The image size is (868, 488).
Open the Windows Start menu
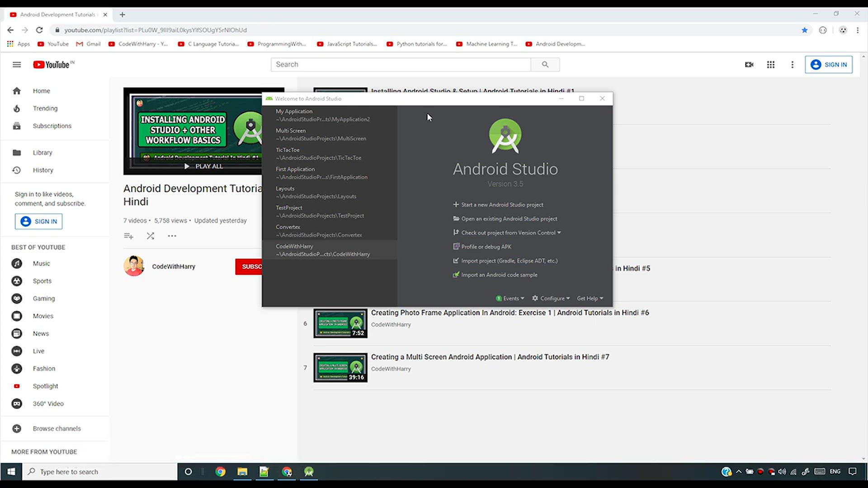11,472
